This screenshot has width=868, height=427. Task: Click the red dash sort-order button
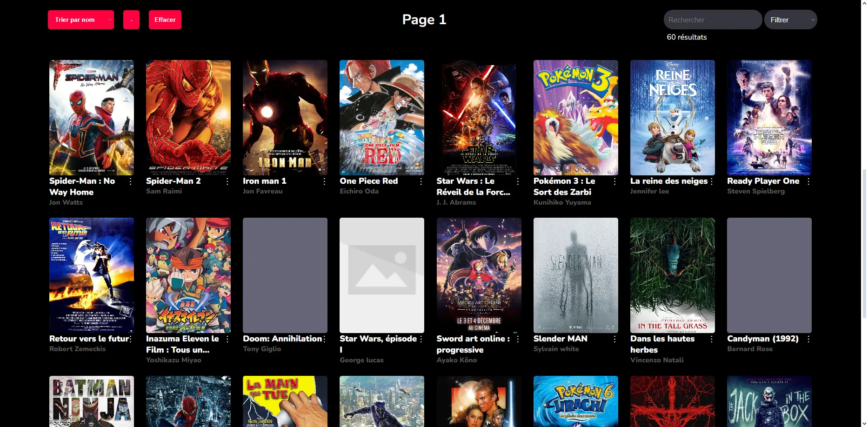131,20
